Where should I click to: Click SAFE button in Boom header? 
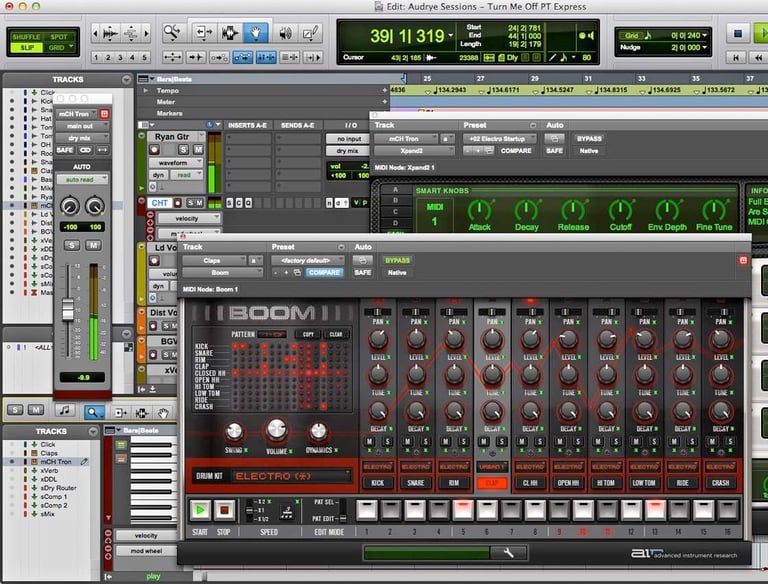362,272
